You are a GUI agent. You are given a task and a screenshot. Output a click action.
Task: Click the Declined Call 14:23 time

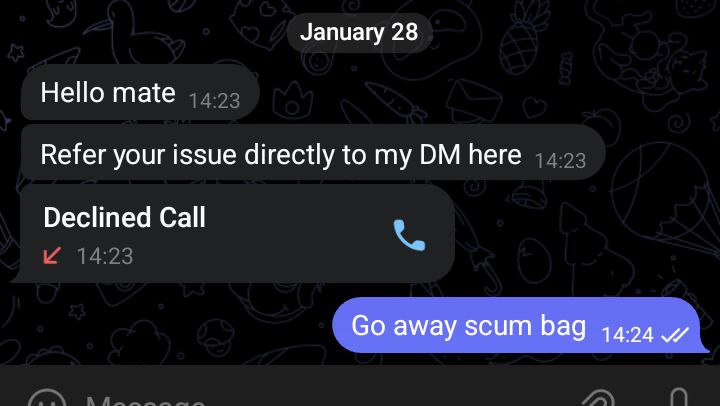point(105,256)
